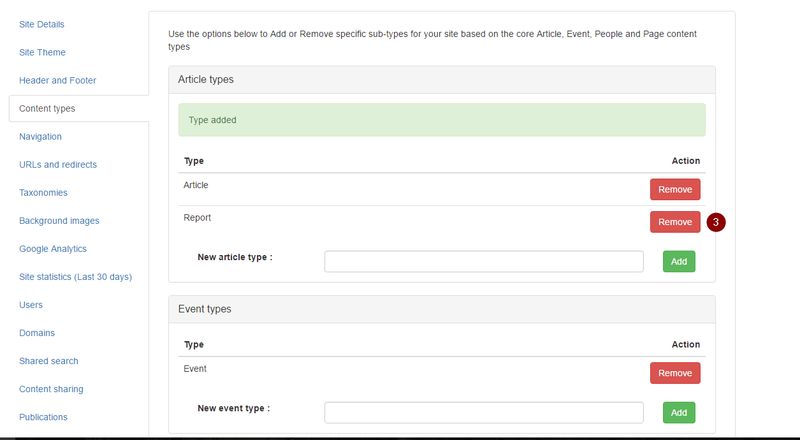
Task: Open Navigation settings
Action: [40, 136]
